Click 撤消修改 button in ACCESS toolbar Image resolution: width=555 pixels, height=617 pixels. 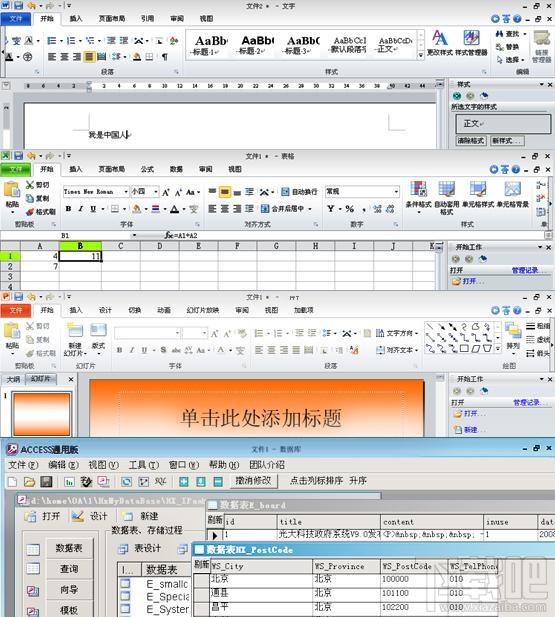(x=253, y=481)
